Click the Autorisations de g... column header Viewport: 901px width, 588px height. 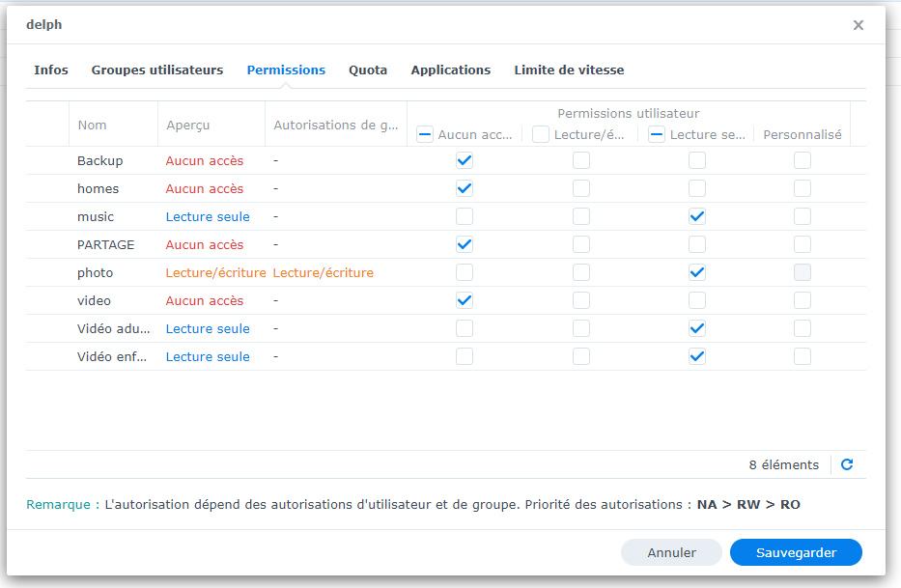[335, 125]
